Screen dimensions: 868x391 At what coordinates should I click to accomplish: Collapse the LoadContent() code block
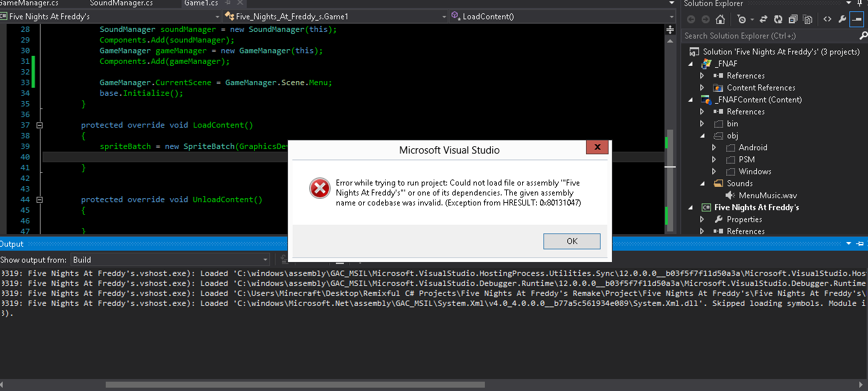click(x=39, y=125)
